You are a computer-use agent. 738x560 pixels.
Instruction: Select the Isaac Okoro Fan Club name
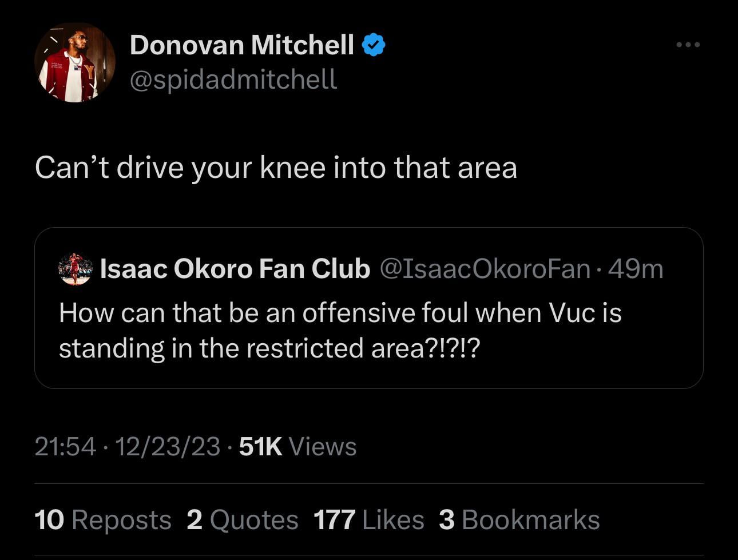(x=235, y=269)
